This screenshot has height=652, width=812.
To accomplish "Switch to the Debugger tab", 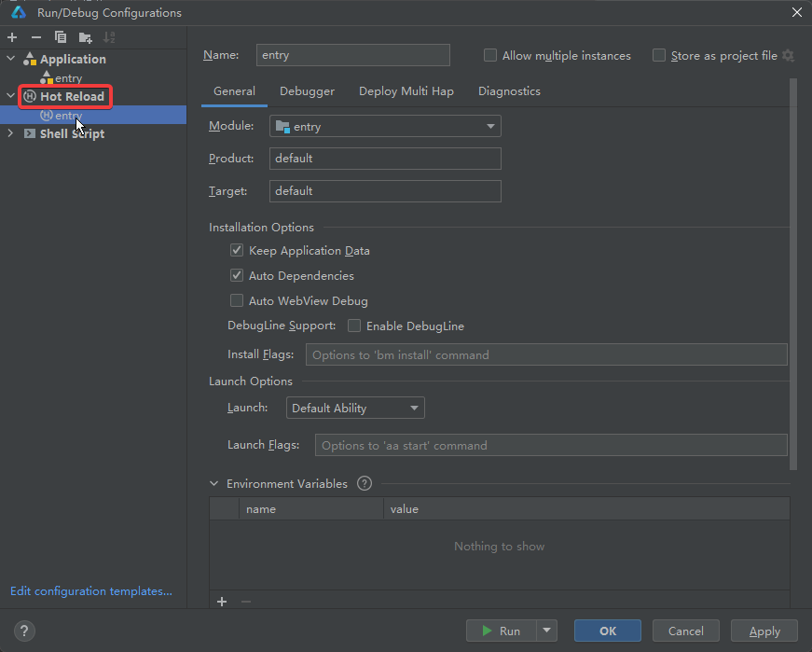I will 307,91.
